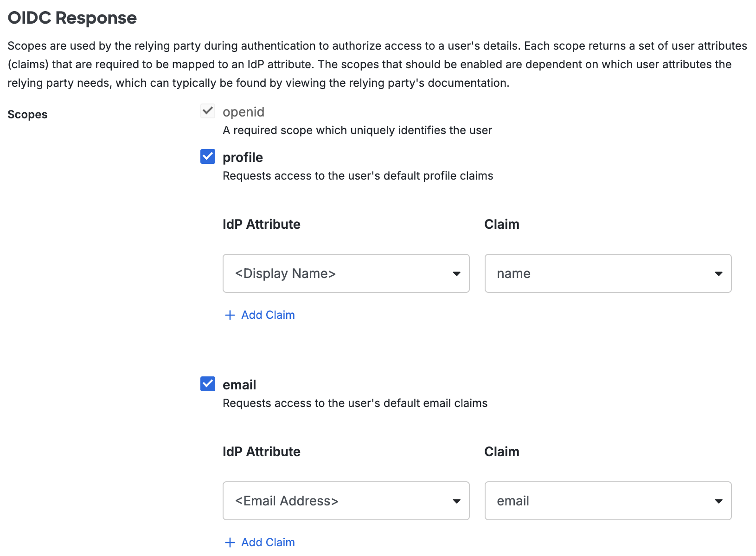756x556 pixels.
Task: Select the profile scope label text
Action: point(243,157)
